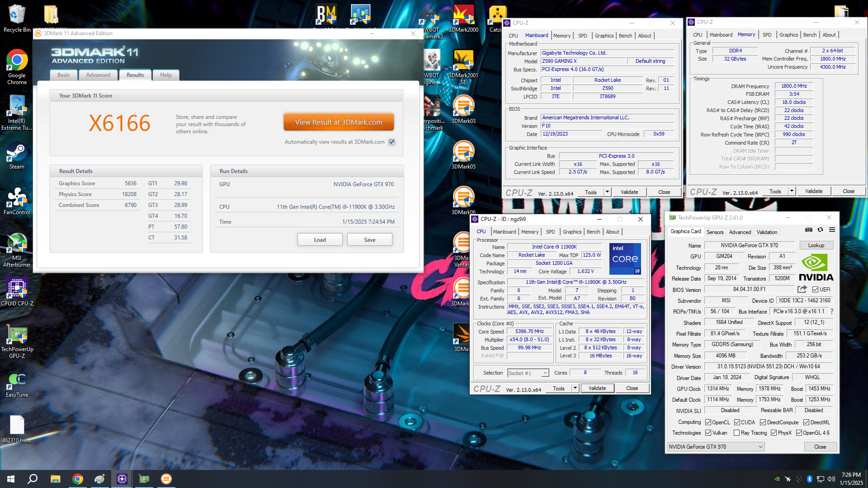Open Sensors tab in GPU-Z
Viewport: 868px width, 488px height.
click(715, 232)
